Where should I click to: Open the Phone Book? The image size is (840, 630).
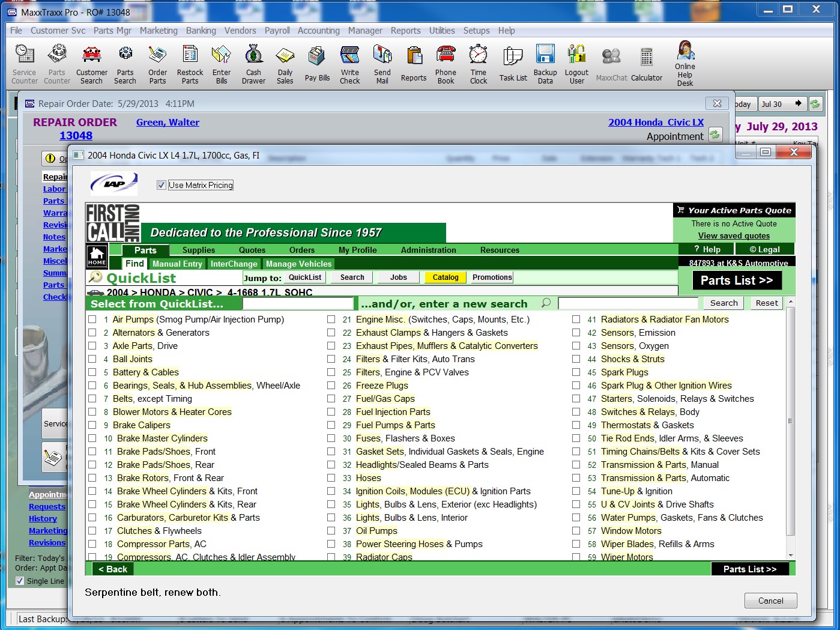pos(446,64)
